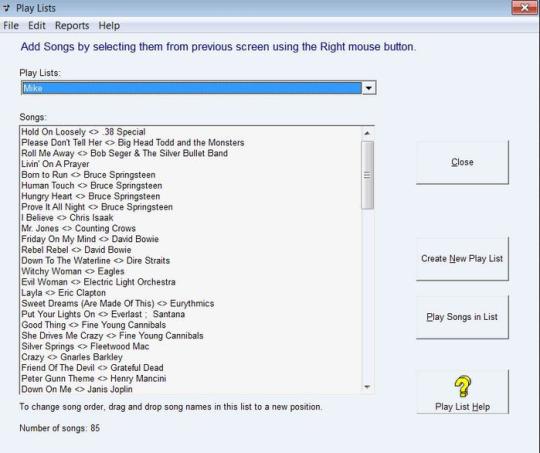
Task: Select Hold On Loosely <> .38 Special
Action: 191,132
